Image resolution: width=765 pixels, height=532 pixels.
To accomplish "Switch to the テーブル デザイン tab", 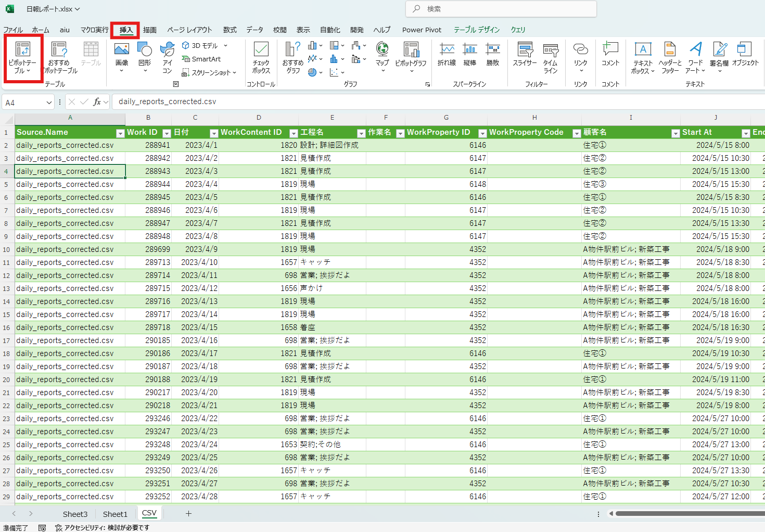I will coord(476,30).
